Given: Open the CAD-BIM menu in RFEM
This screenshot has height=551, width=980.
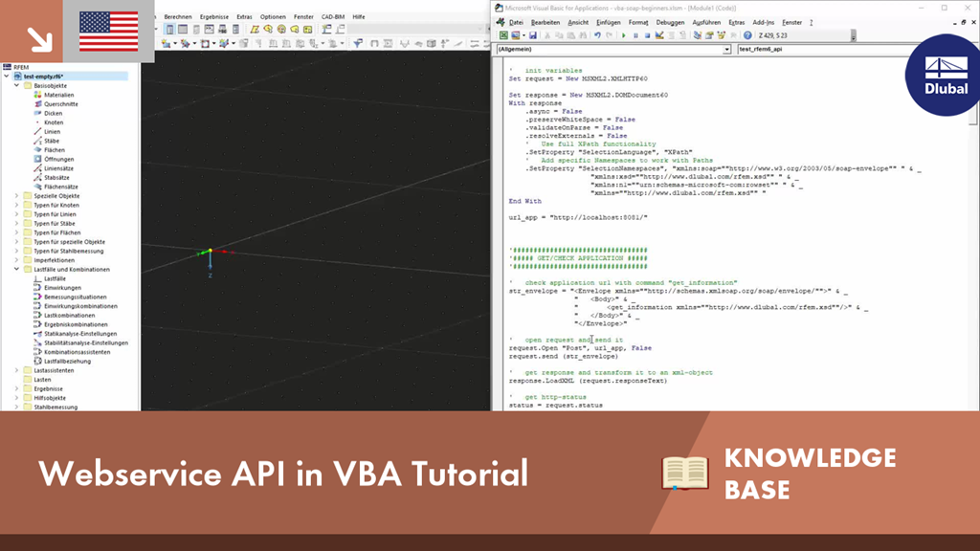Looking at the screenshot, I should coord(332,17).
